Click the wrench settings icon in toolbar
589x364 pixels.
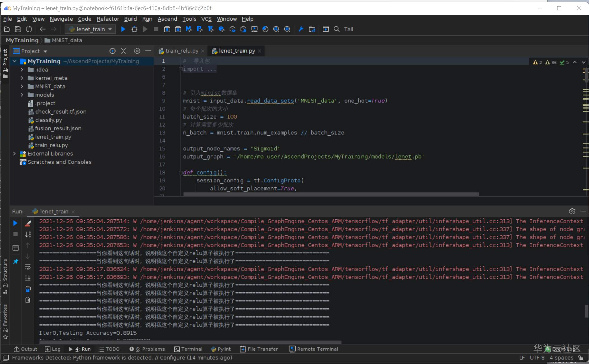(x=301, y=29)
